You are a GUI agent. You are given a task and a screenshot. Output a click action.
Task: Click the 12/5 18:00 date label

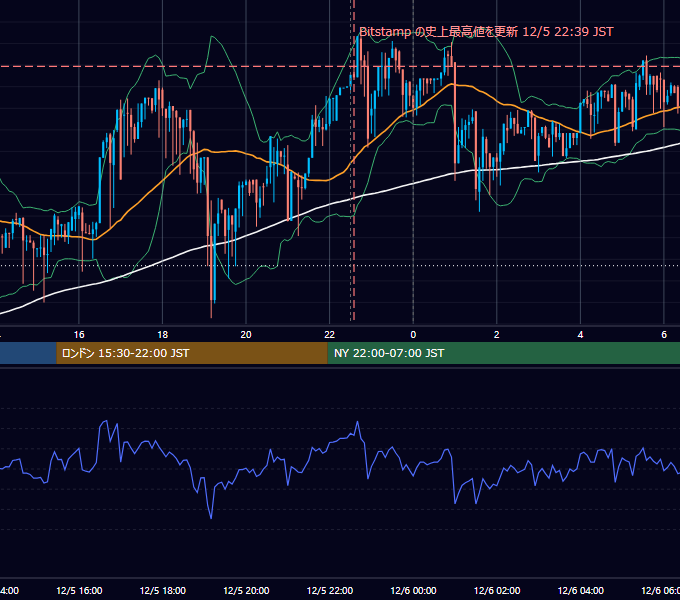pyautogui.click(x=163, y=590)
